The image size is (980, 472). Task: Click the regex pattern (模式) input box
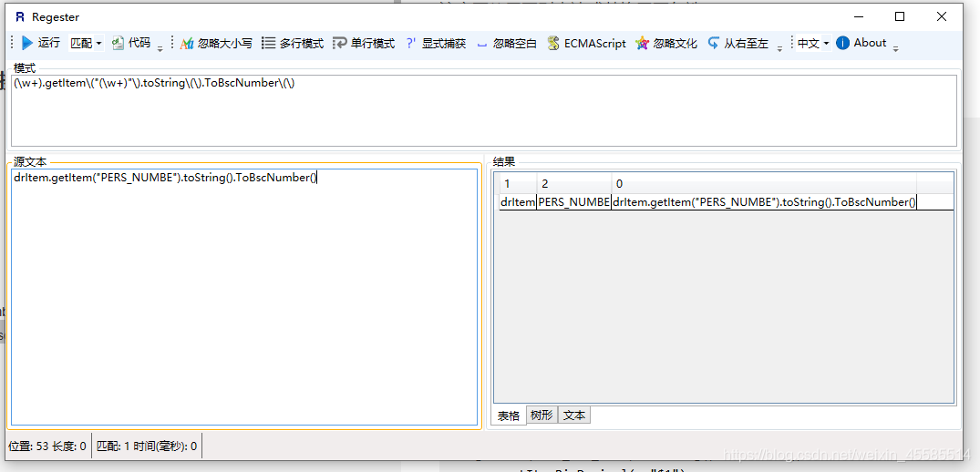(483, 109)
